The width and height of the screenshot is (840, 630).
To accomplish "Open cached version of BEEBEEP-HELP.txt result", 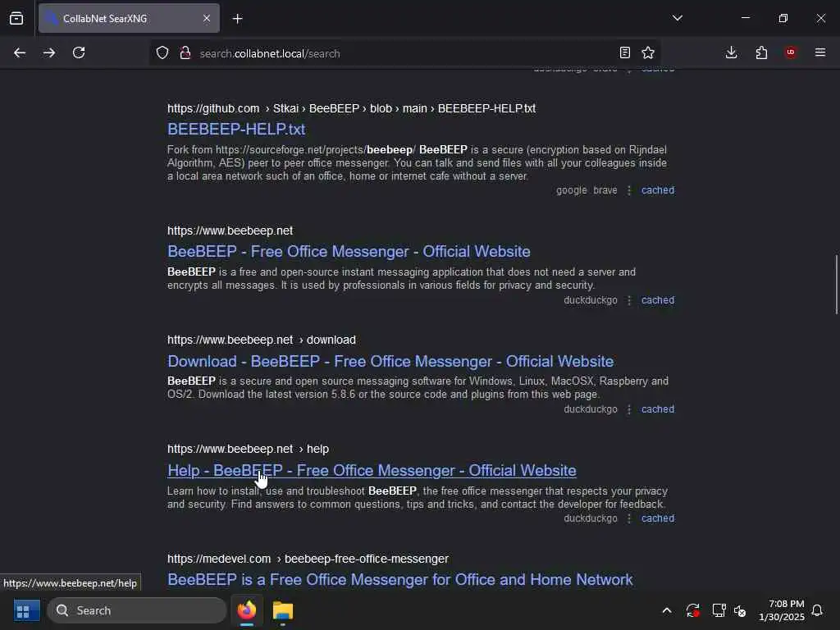I will point(658,190).
